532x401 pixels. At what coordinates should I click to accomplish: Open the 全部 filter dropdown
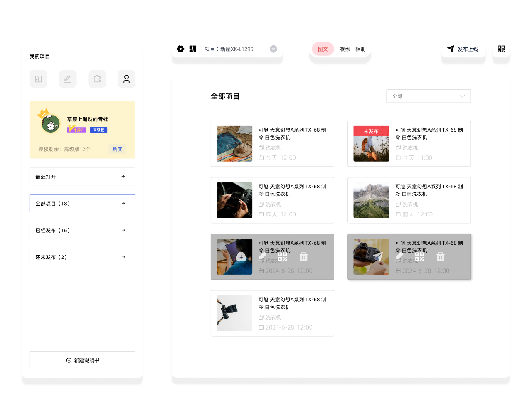[429, 96]
